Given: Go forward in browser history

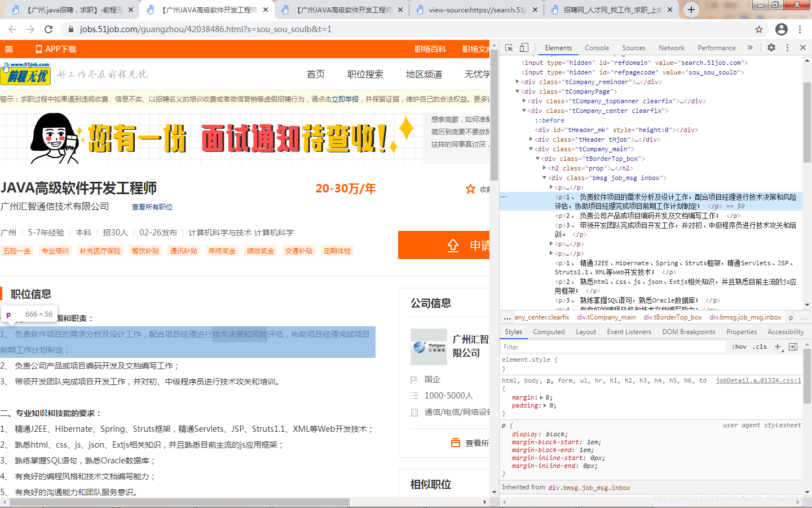Looking at the screenshot, I should click(x=30, y=29).
